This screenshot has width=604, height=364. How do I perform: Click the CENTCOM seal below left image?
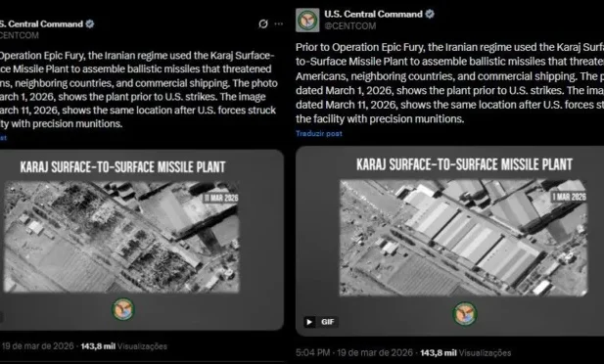(123, 309)
